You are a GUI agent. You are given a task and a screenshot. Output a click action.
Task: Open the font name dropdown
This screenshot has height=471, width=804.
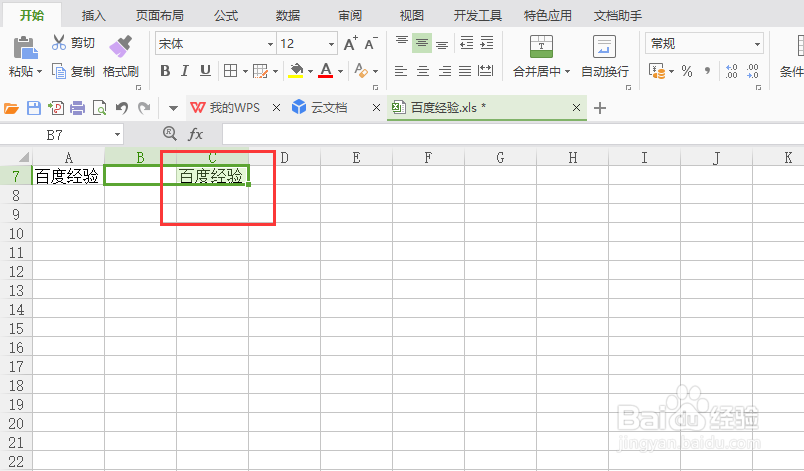pos(270,44)
